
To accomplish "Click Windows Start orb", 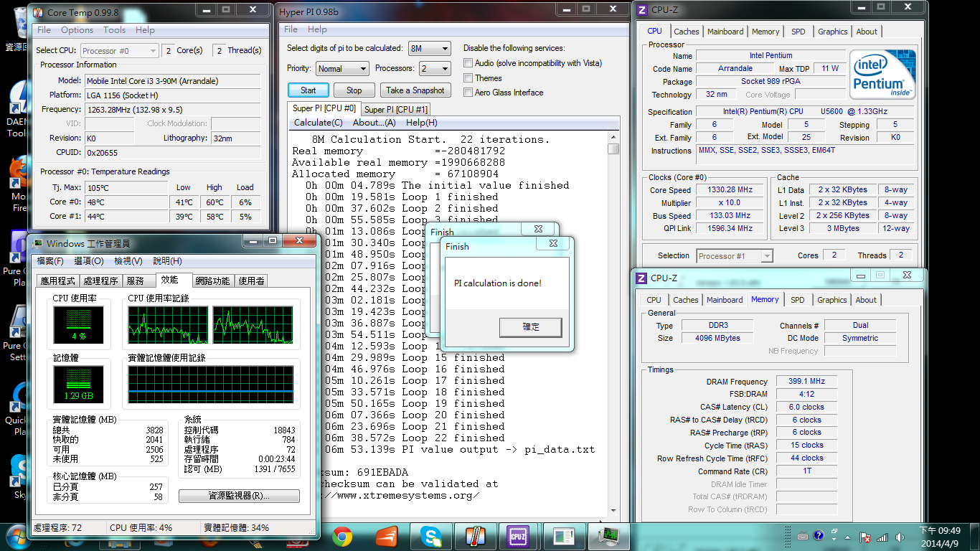I will click(x=16, y=536).
